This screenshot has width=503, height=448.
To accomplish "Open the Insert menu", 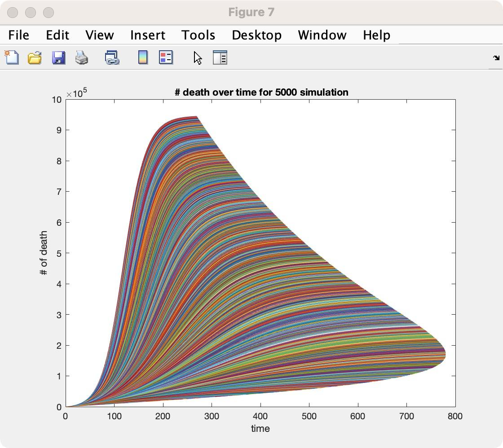I will coord(148,35).
